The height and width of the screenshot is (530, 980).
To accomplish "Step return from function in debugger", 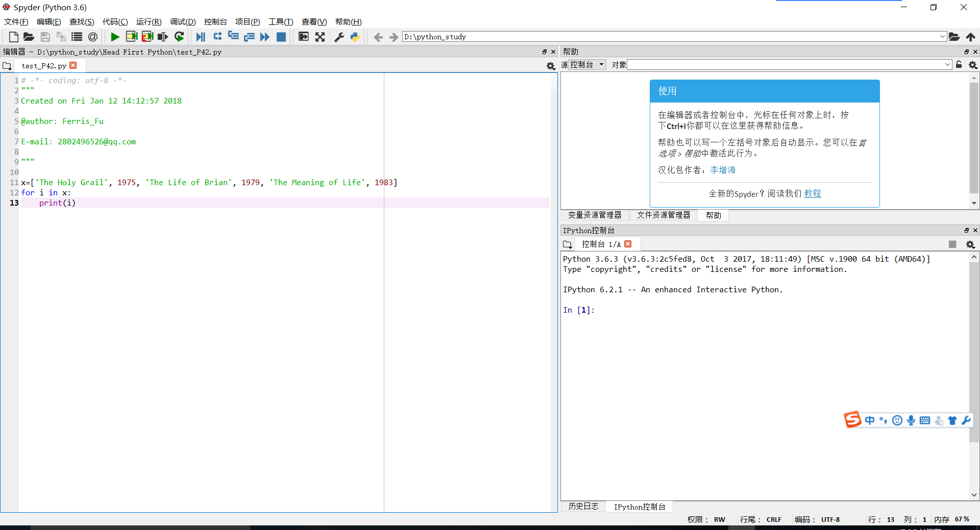I will [x=249, y=37].
